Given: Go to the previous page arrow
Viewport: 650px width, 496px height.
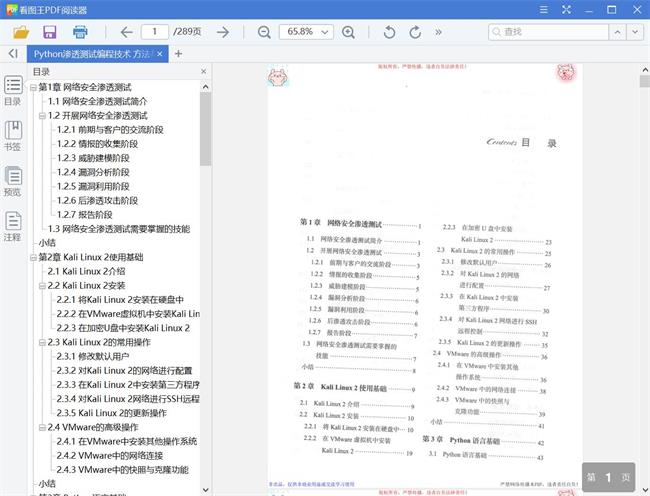Looking at the screenshot, I should click(126, 32).
